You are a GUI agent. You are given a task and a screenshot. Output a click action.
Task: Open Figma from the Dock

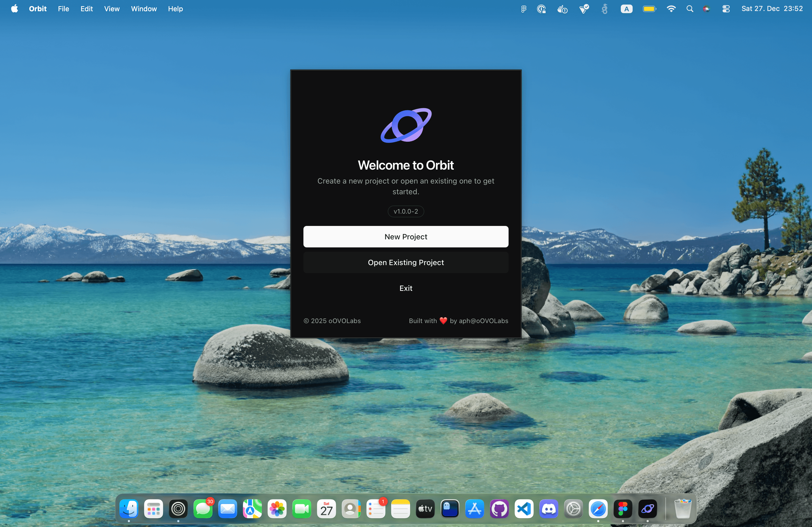tap(623, 509)
